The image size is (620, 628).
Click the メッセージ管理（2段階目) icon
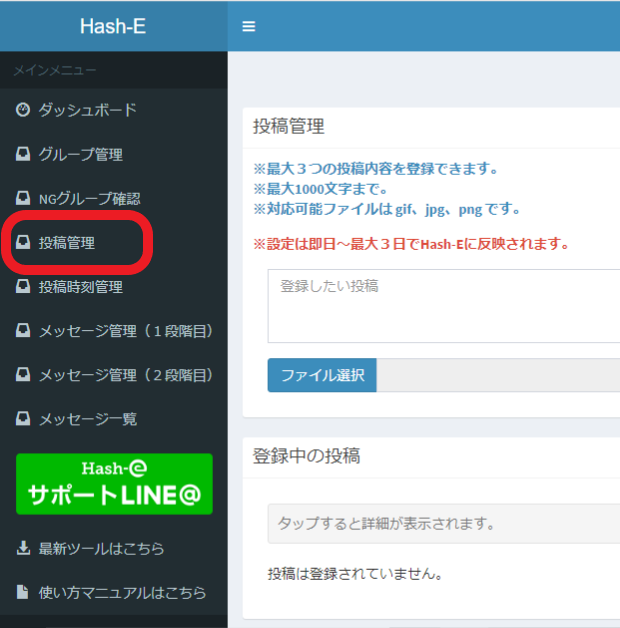click(x=23, y=374)
